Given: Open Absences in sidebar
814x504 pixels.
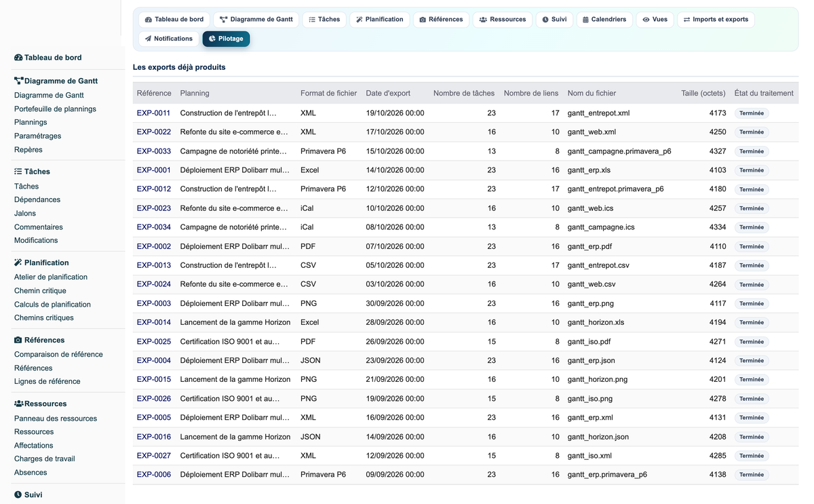Looking at the screenshot, I should pyautogui.click(x=31, y=473).
